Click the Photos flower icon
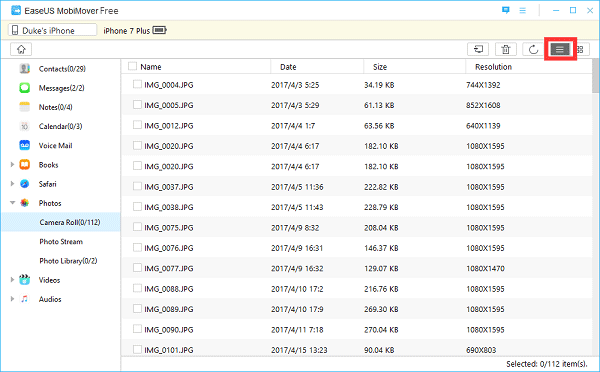This screenshot has width=600, height=372. point(24,203)
